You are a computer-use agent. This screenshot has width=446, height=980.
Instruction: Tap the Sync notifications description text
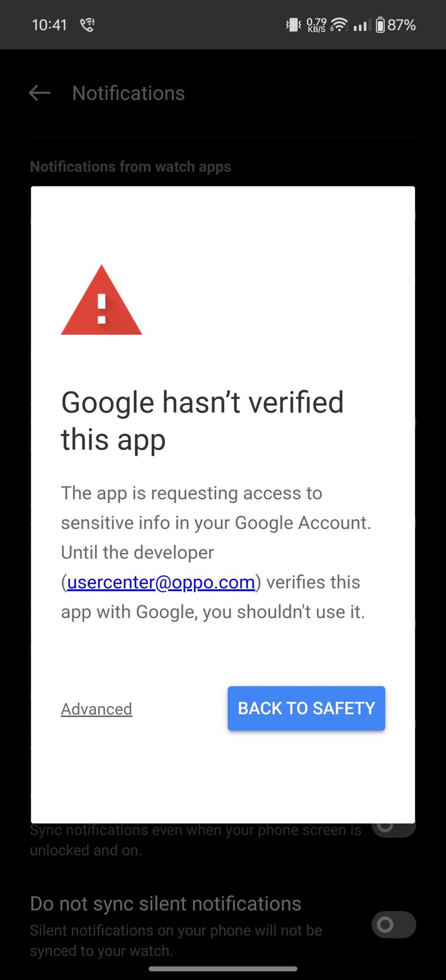coord(196,840)
